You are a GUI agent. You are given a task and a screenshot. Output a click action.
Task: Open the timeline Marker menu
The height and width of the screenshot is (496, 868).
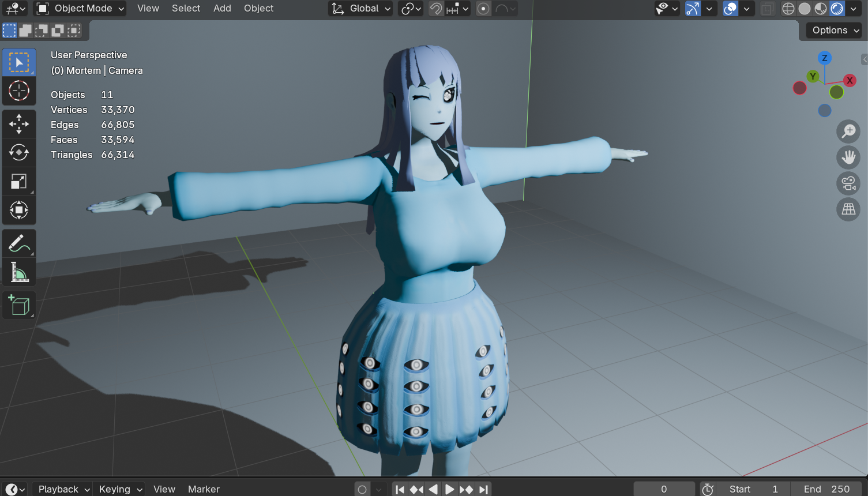coord(204,489)
